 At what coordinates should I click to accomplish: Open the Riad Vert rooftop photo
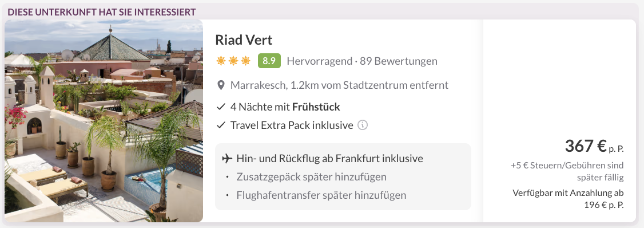(x=104, y=120)
